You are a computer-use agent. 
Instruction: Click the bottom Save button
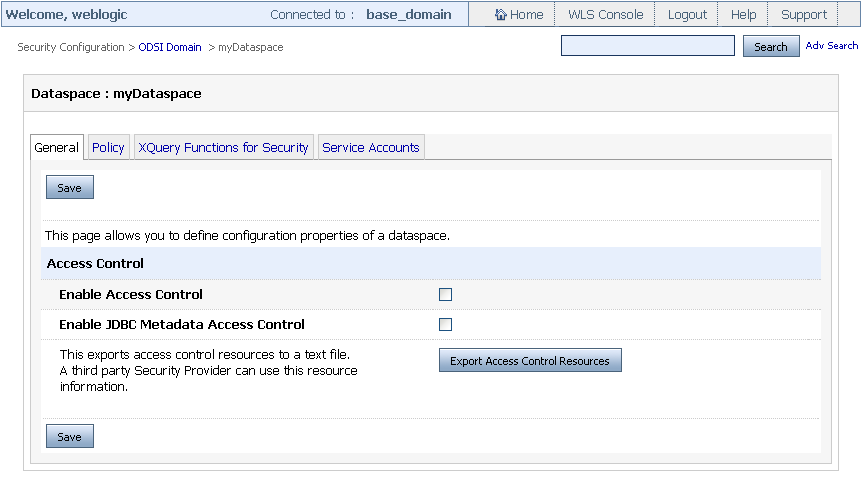tap(69, 436)
